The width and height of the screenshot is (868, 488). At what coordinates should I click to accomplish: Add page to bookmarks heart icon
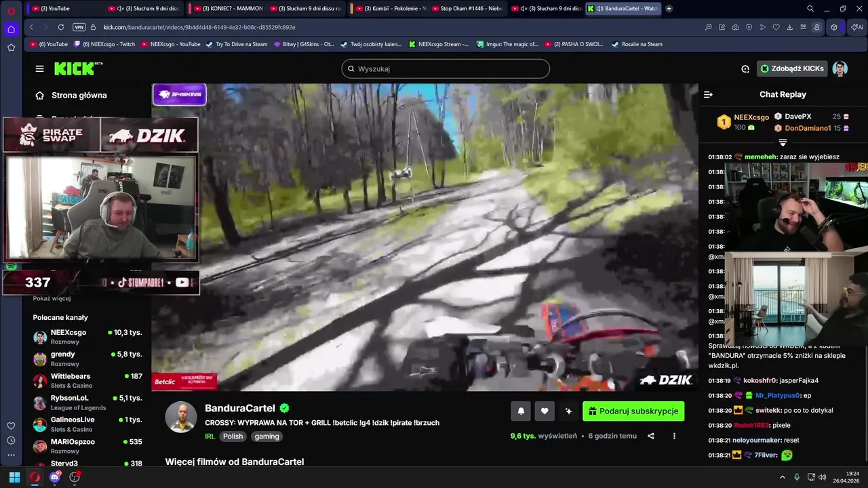click(x=776, y=27)
